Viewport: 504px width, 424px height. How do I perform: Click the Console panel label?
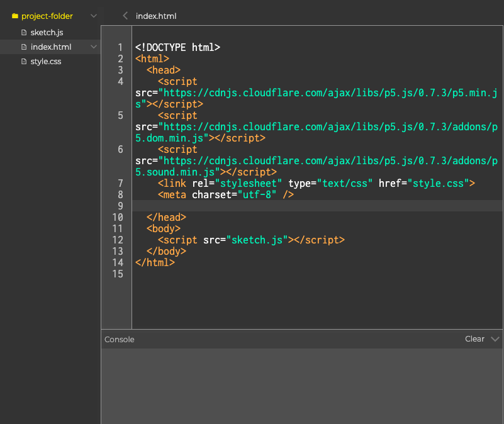click(120, 339)
